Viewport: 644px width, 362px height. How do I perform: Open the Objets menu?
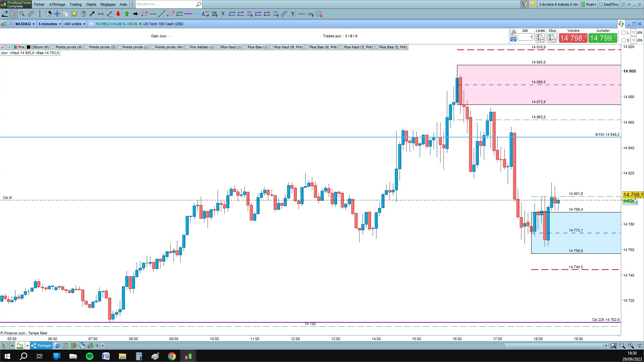click(91, 4)
